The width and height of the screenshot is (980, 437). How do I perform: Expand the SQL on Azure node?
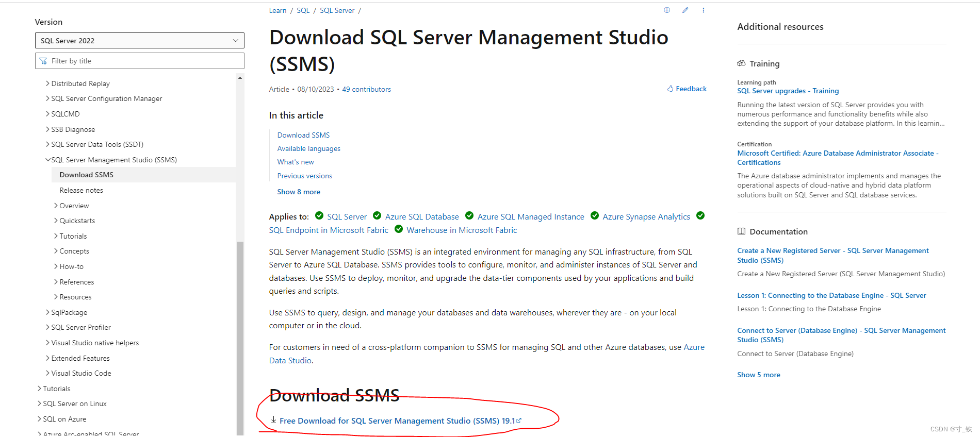39,419
